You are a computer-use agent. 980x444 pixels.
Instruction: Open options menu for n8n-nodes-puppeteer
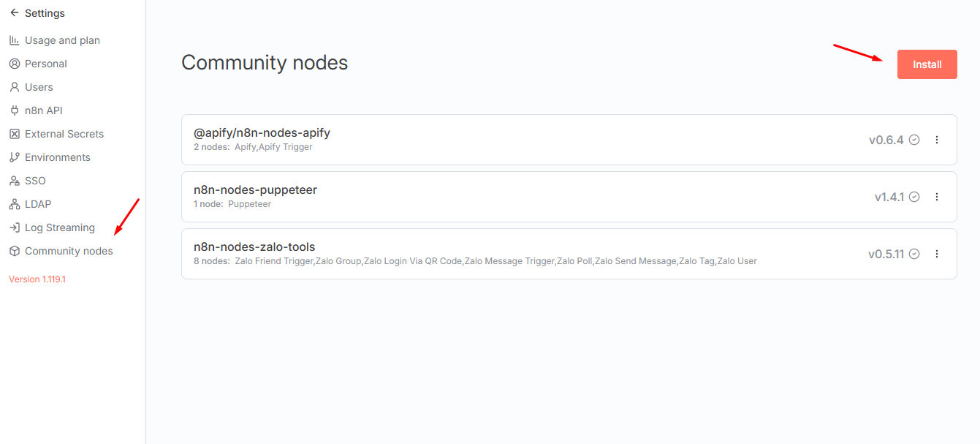click(937, 197)
